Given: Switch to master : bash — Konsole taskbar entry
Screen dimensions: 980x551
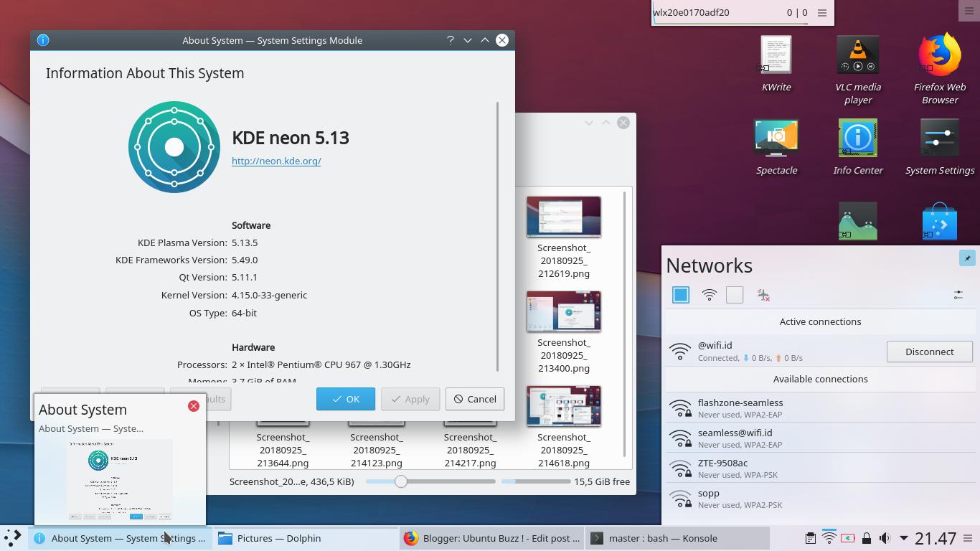Looking at the screenshot, I should 678,538.
